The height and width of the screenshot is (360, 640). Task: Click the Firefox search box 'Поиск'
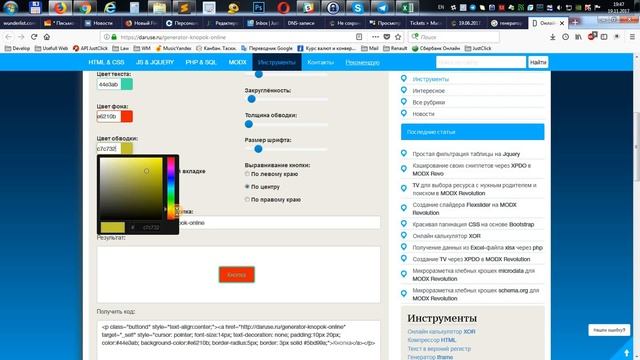(x=454, y=37)
